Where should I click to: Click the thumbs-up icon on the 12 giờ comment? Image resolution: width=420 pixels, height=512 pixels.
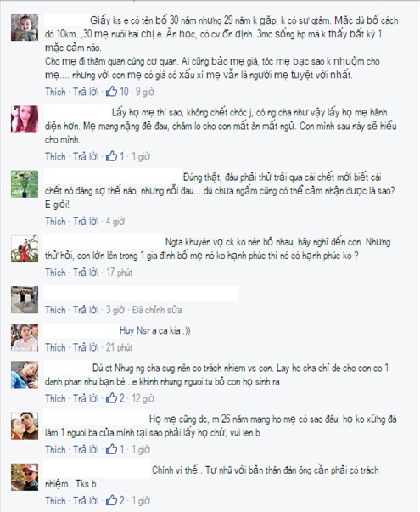click(111, 398)
